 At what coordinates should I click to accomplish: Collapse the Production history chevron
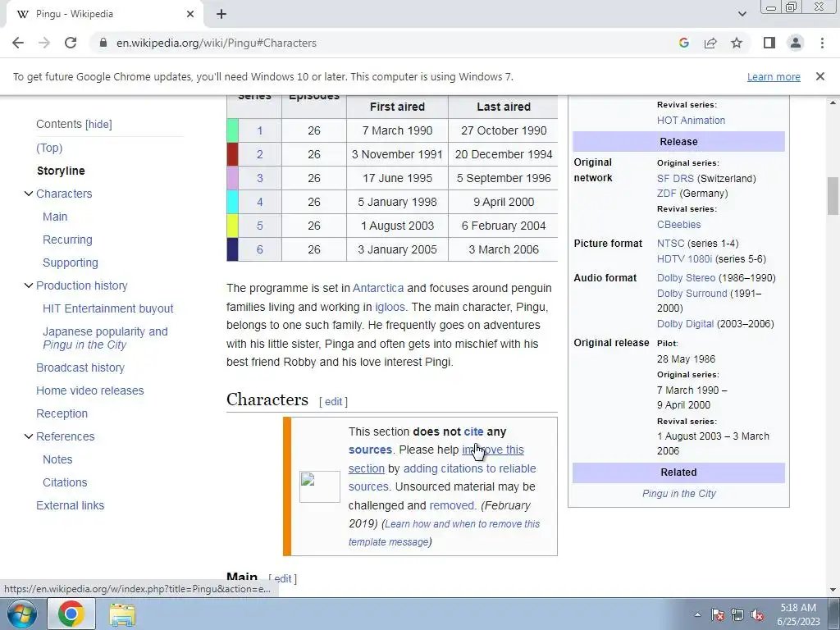click(x=29, y=285)
